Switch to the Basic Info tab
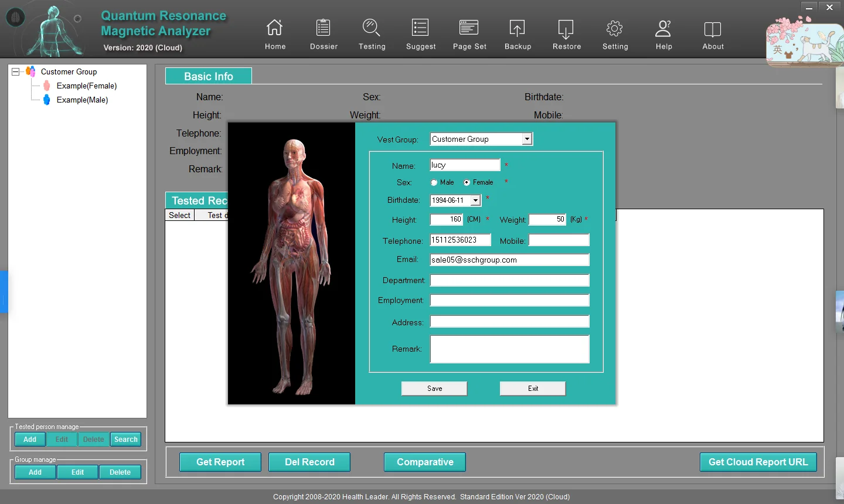This screenshot has width=844, height=504. click(x=208, y=76)
